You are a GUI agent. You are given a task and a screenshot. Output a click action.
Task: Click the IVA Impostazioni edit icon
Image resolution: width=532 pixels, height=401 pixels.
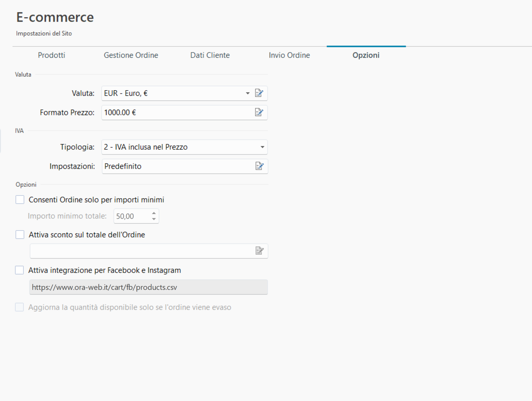(x=259, y=166)
